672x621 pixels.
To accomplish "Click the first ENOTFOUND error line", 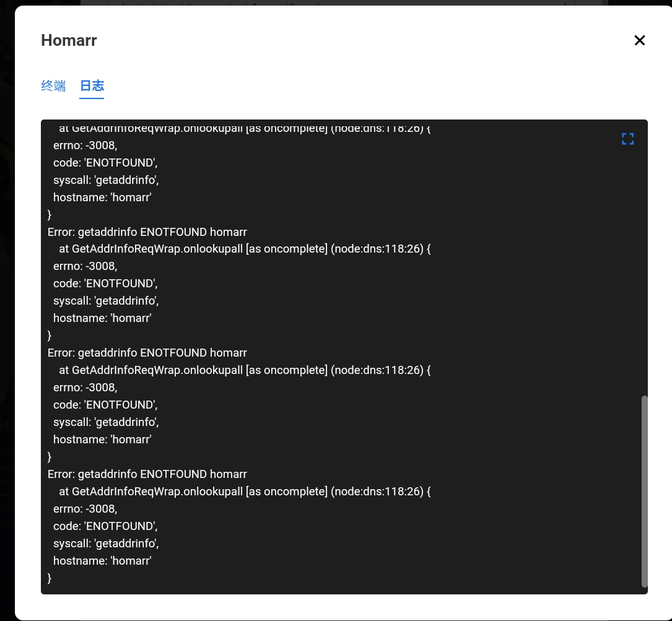I will (147, 232).
